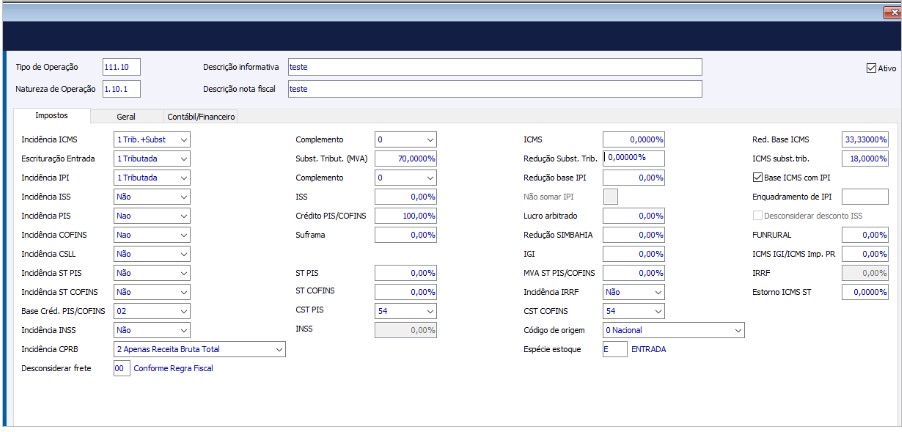902x432 pixels.
Task: Click Subst. Tribut. (MVA) percentage field
Action: pyautogui.click(x=406, y=159)
